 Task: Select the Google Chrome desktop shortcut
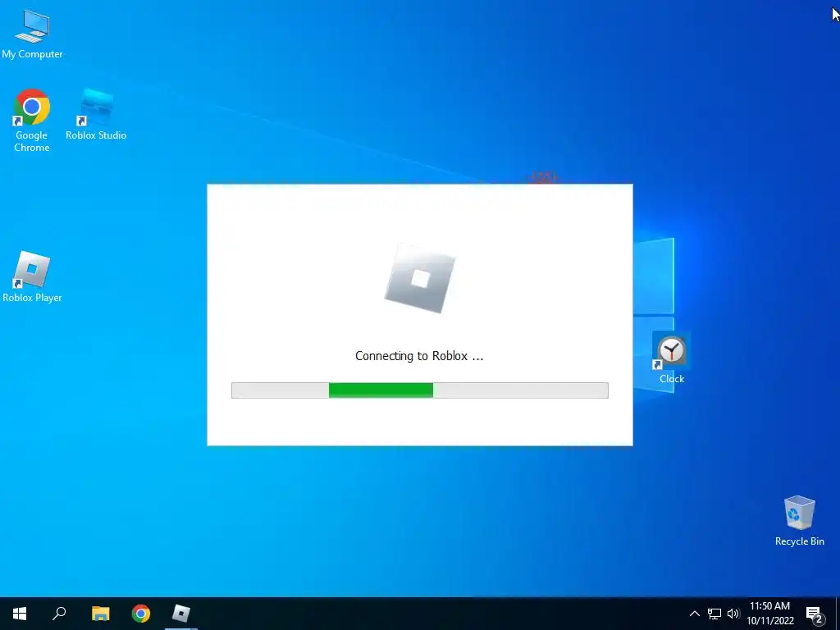coord(32,121)
